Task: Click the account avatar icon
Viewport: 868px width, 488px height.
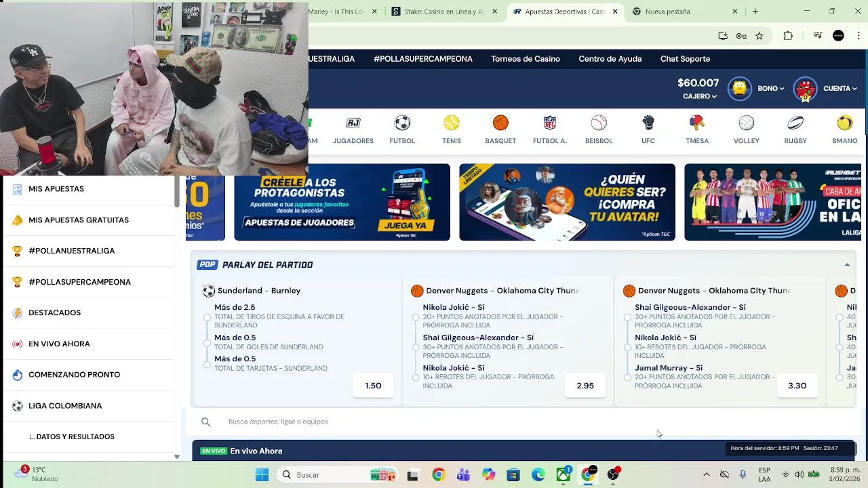Action: pos(805,89)
